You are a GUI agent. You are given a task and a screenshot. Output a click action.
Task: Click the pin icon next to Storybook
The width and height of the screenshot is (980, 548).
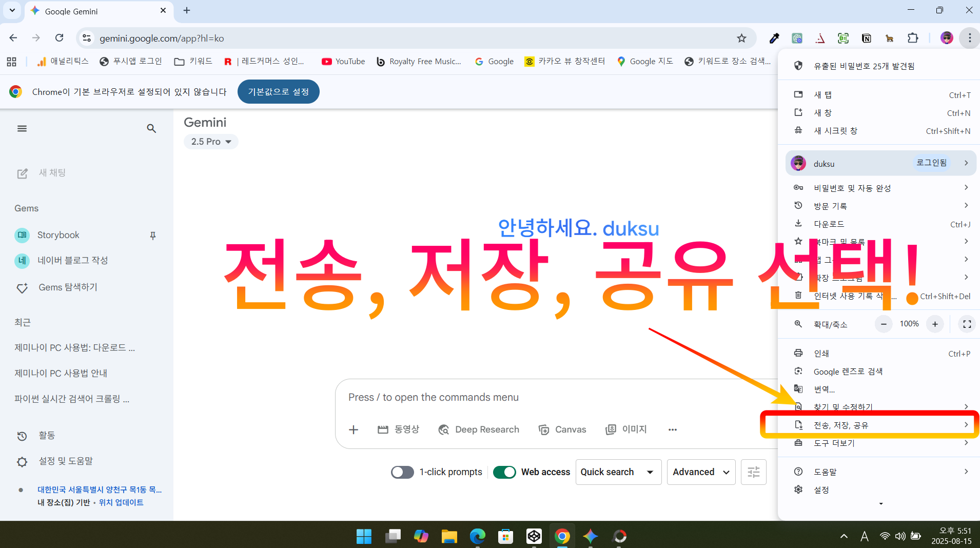coord(152,236)
